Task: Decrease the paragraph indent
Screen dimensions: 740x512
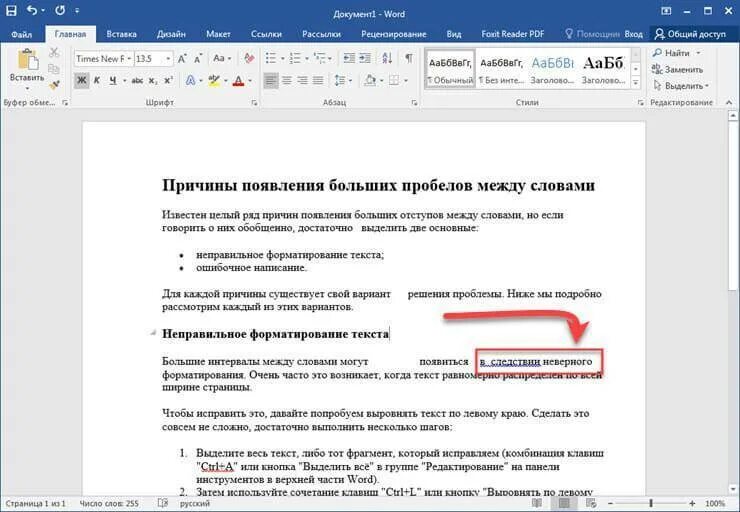Action: [349, 59]
